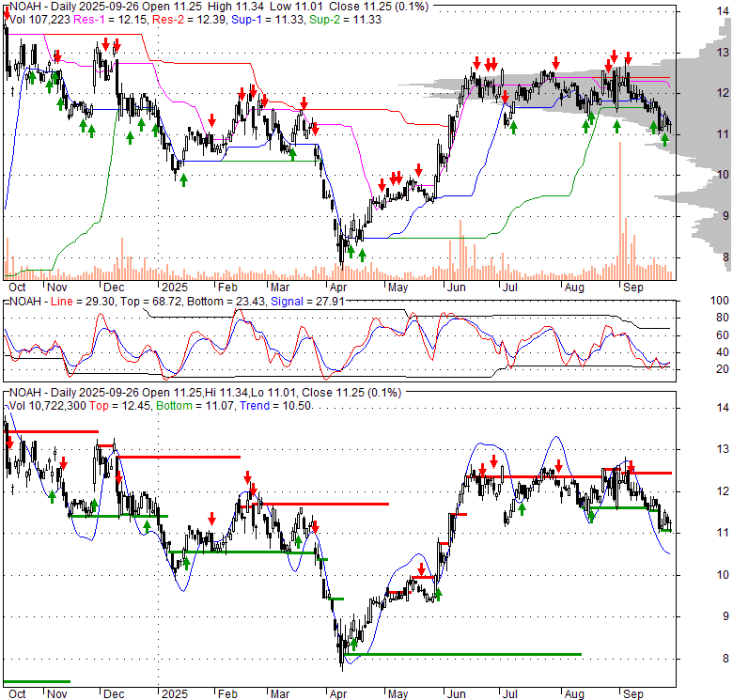This screenshot has width=733, height=700.
Task: Click the 'Apr' month label on top chart axis
Action: point(338,288)
